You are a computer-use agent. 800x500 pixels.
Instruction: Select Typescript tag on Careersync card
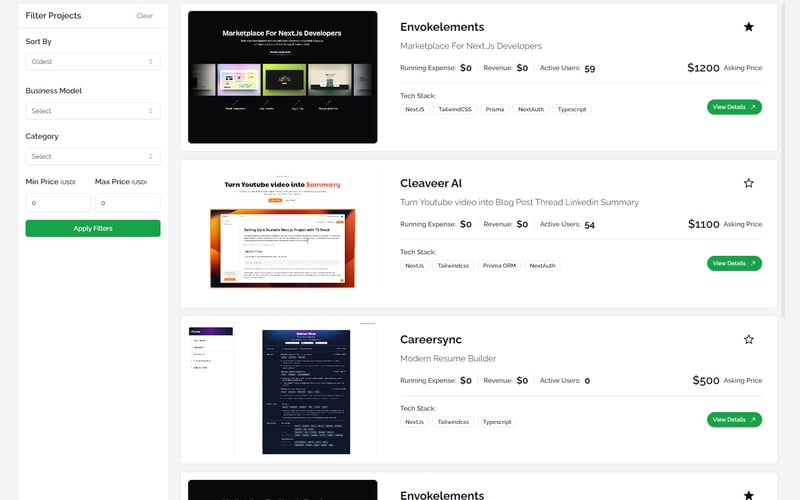click(x=496, y=422)
